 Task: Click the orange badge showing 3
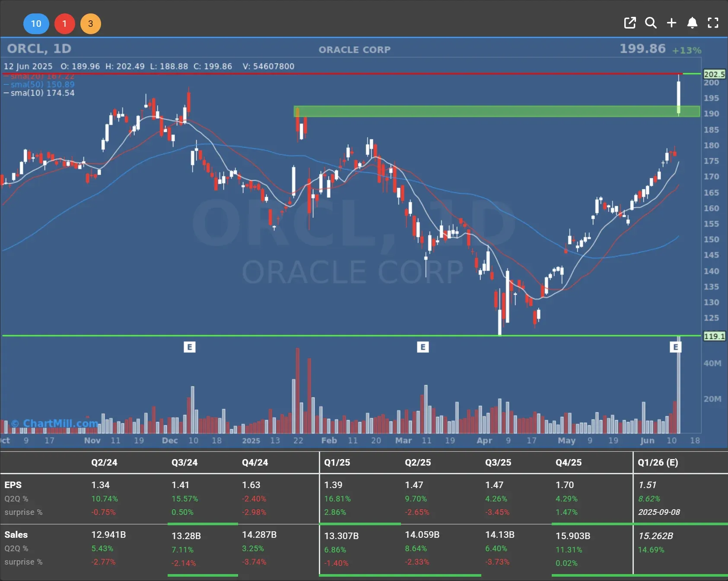(x=90, y=24)
